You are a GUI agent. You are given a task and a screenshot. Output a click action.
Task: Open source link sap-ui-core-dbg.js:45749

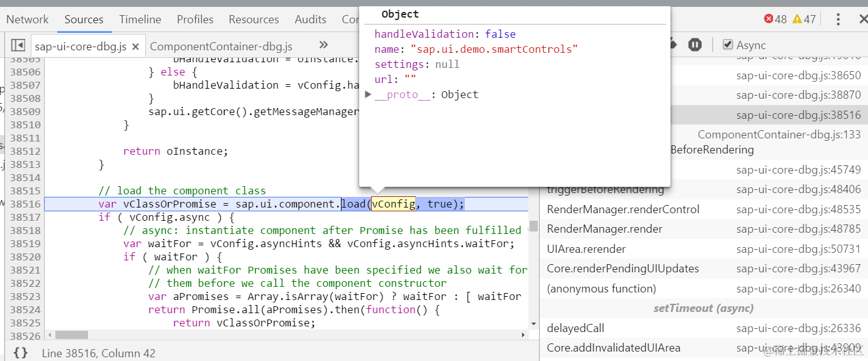tap(798, 170)
